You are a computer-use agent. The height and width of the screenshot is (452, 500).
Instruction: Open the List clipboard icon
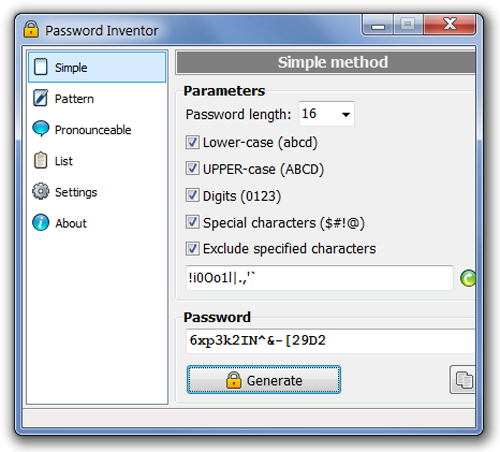tap(41, 160)
